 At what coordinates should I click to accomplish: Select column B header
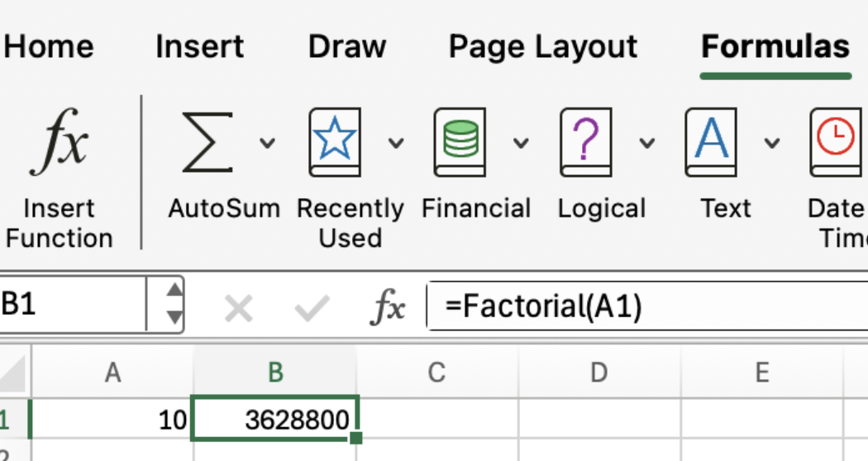point(275,372)
